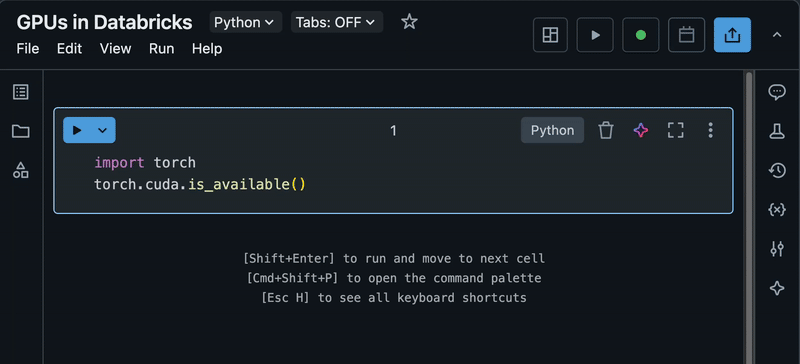Viewport: 800px width, 364px height.
Task: Open cell 1 kebab options menu
Action: (710, 130)
